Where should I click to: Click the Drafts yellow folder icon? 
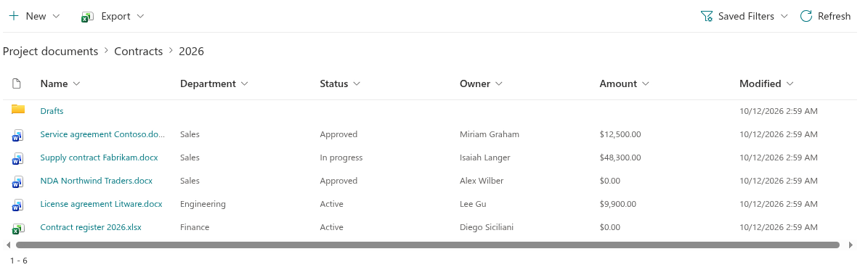pos(18,110)
